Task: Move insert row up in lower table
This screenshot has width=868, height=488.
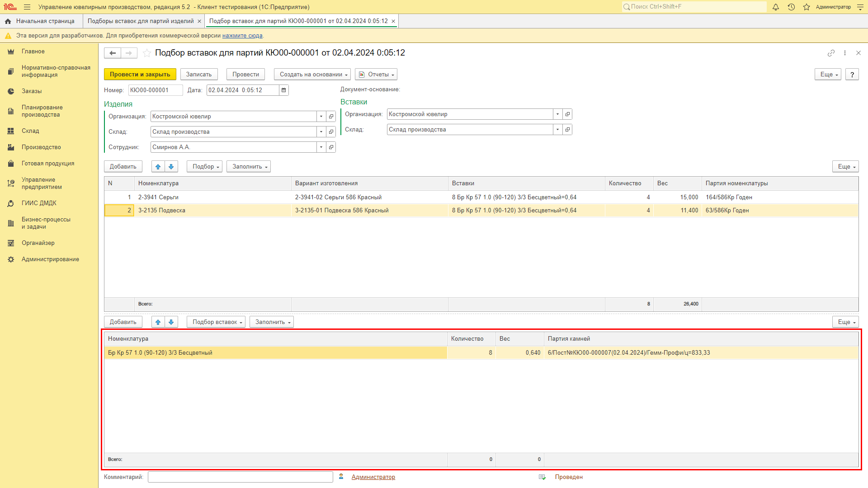Action: (x=158, y=322)
